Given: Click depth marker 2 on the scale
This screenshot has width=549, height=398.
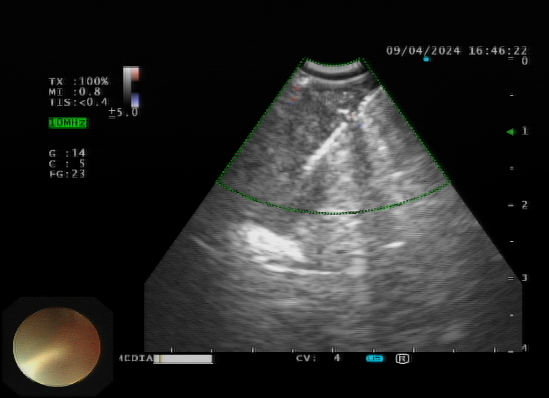Looking at the screenshot, I should [524, 205].
